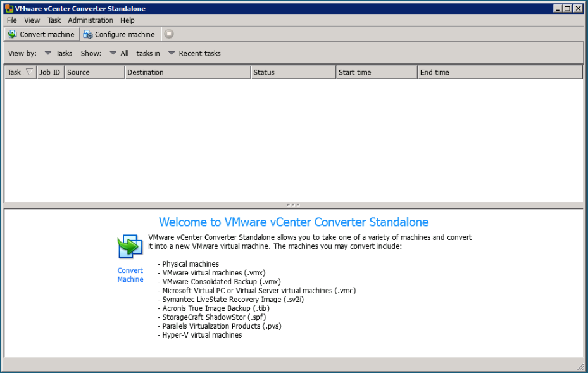
Task: Click the Convert machine toolbar icon
Action: point(10,34)
